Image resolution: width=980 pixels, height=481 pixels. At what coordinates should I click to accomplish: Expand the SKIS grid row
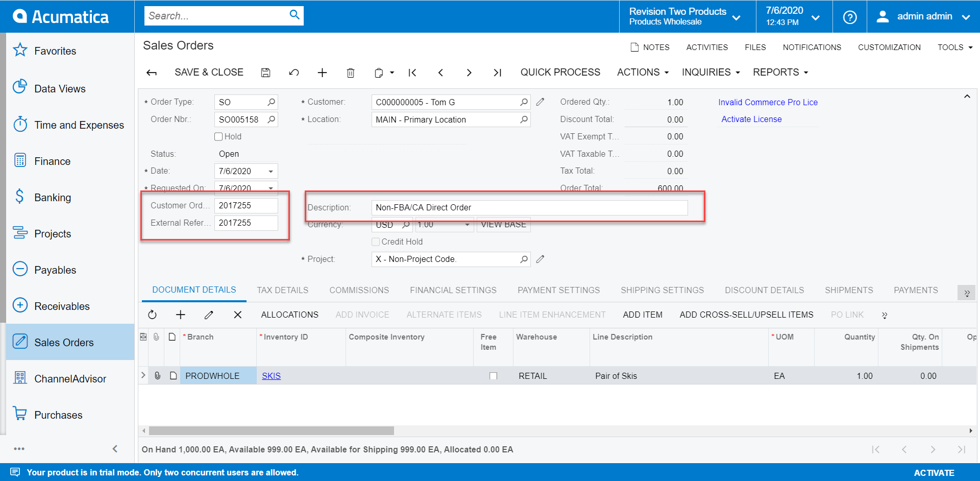tap(143, 375)
